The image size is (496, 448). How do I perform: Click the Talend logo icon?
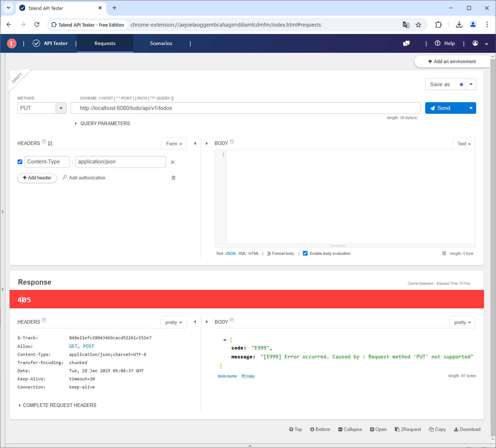[12, 43]
